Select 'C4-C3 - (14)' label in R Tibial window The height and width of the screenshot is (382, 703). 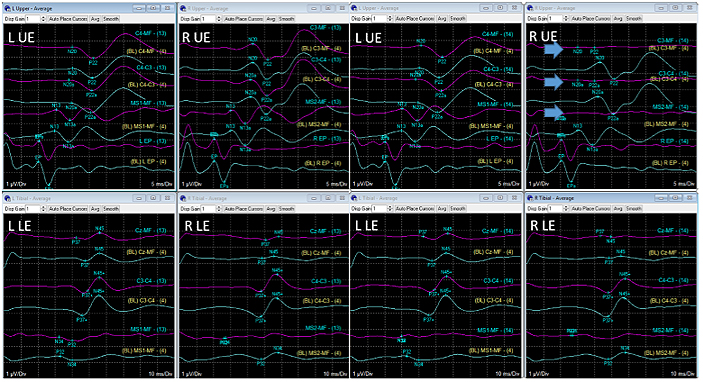coord(673,280)
